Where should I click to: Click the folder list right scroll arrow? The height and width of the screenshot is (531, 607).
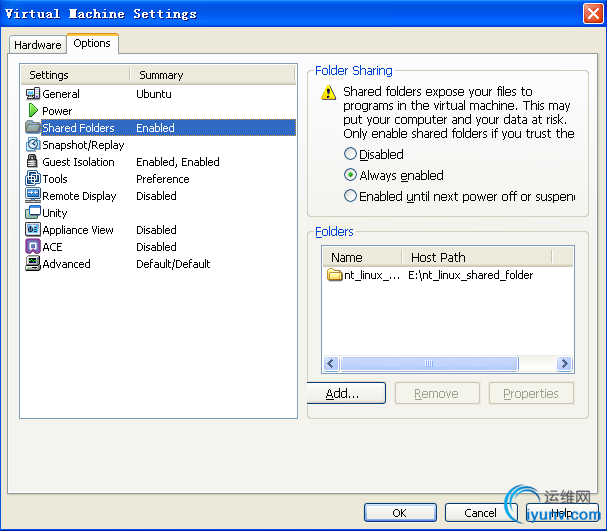(564, 363)
